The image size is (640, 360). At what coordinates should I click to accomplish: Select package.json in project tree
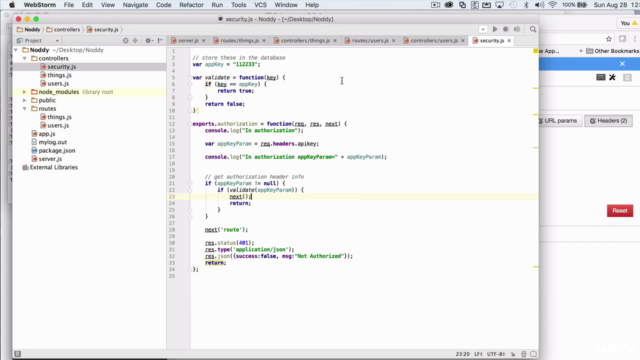point(56,151)
